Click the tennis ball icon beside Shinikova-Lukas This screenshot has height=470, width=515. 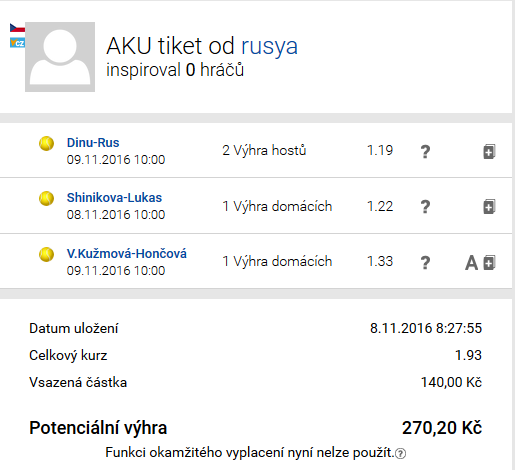pos(46,199)
